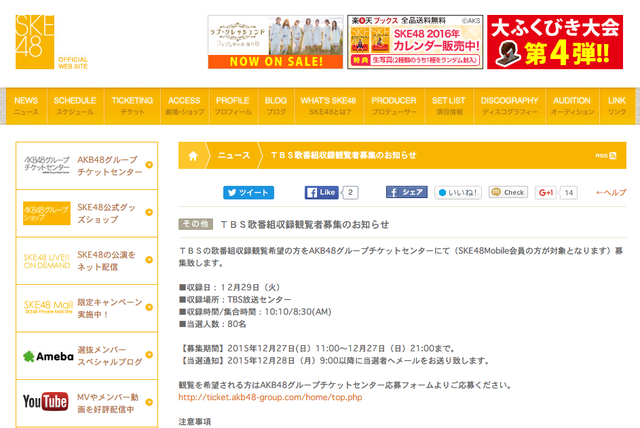Click the SKE48 official site logo
The image size is (640, 428).
pos(51,42)
